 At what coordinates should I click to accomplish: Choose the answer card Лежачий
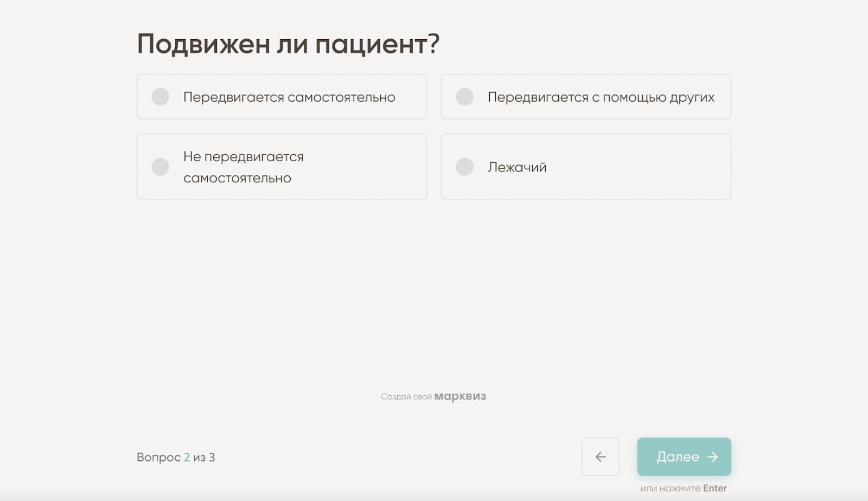click(586, 167)
